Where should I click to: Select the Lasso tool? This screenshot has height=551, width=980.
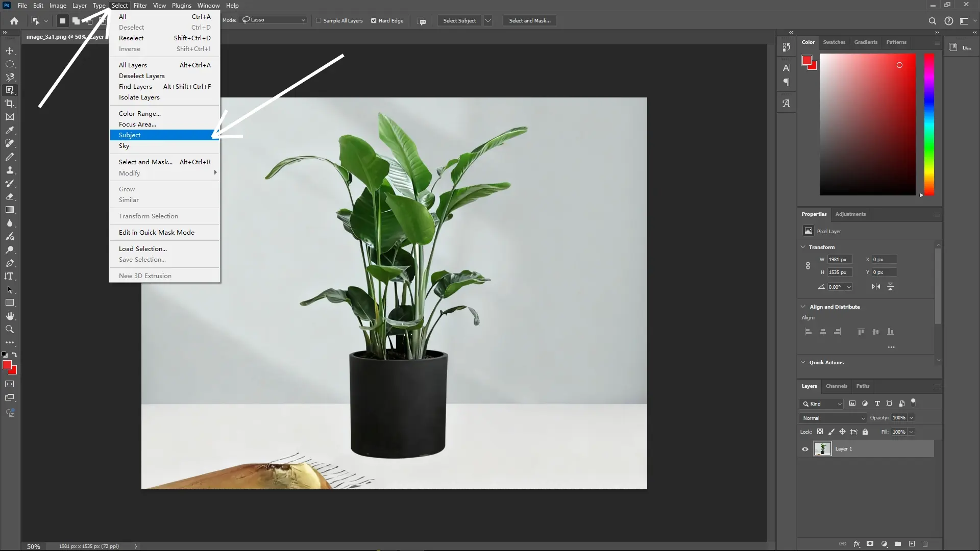10,77
